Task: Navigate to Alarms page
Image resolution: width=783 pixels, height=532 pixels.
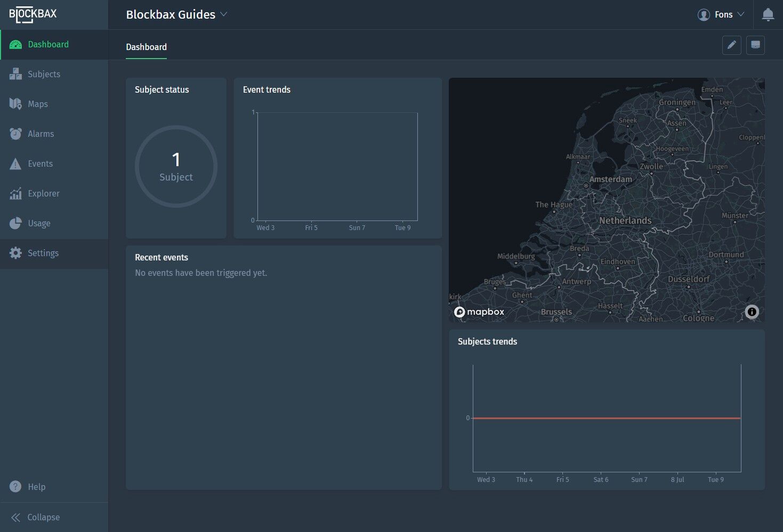Action: point(41,134)
